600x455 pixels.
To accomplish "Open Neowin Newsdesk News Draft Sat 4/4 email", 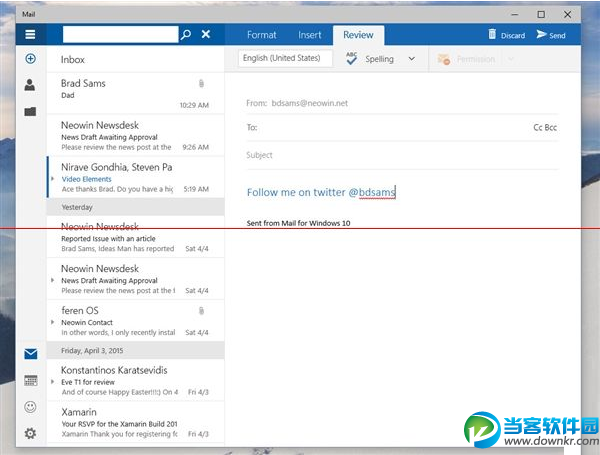I will tap(135, 279).
